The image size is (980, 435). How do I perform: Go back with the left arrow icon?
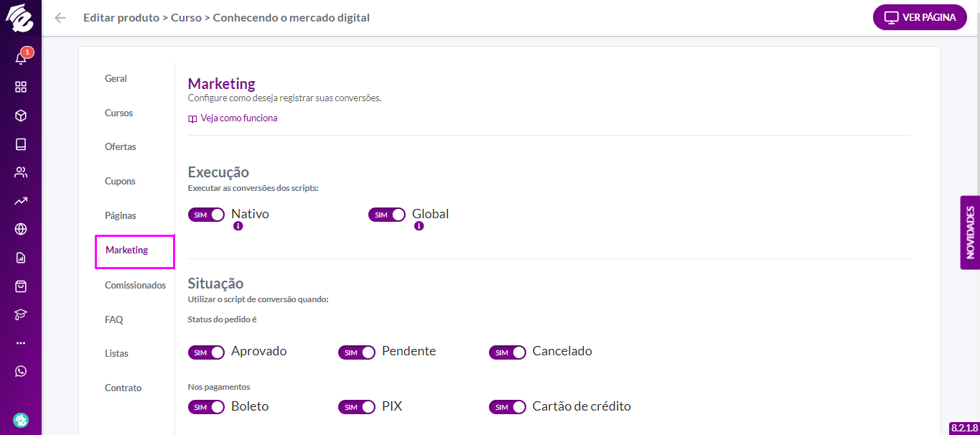pos(60,18)
